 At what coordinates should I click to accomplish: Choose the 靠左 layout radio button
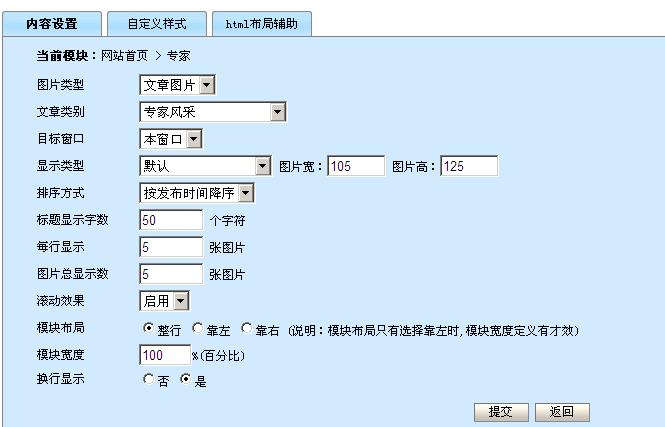click(x=198, y=328)
